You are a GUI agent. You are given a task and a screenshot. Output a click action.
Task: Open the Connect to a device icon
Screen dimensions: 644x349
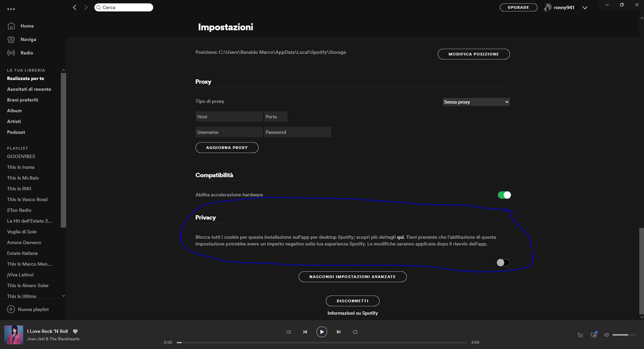point(594,335)
